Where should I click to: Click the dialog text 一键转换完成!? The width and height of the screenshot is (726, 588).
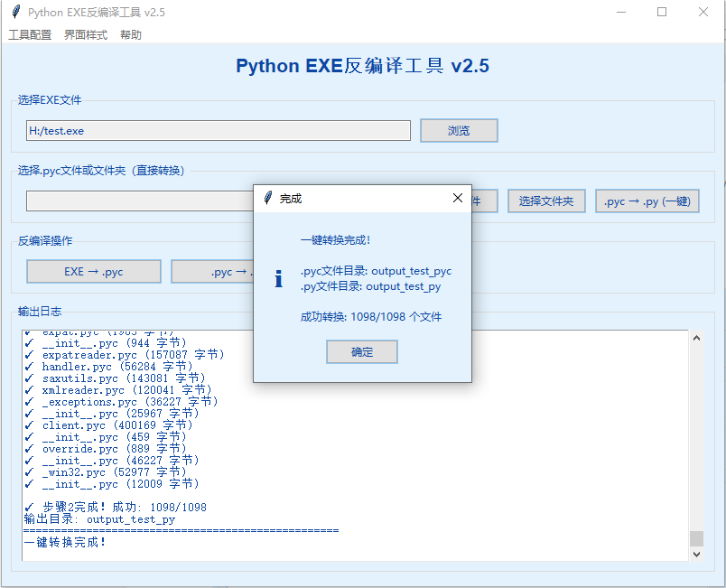[335, 240]
